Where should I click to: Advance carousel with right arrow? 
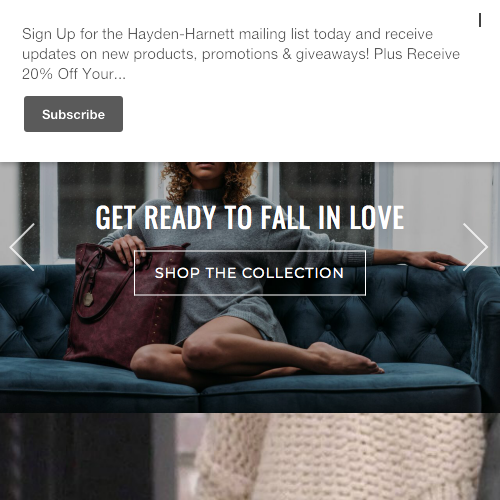(475, 247)
